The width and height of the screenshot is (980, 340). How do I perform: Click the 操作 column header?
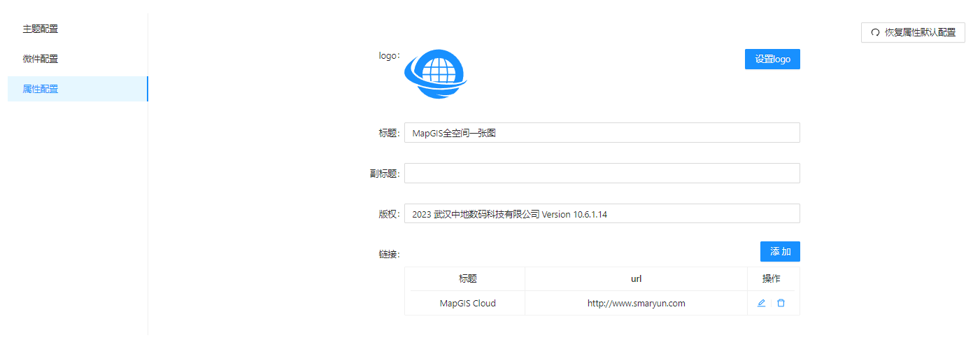[771, 278]
